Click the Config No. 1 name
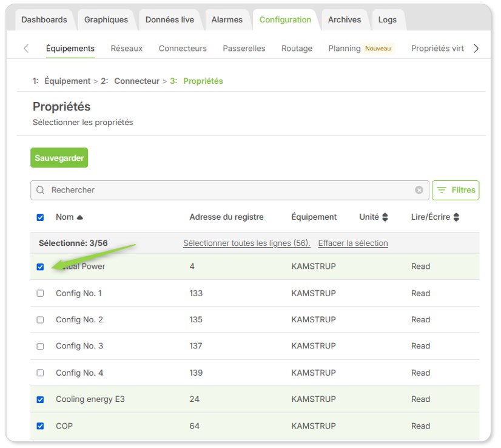 pyautogui.click(x=79, y=294)
